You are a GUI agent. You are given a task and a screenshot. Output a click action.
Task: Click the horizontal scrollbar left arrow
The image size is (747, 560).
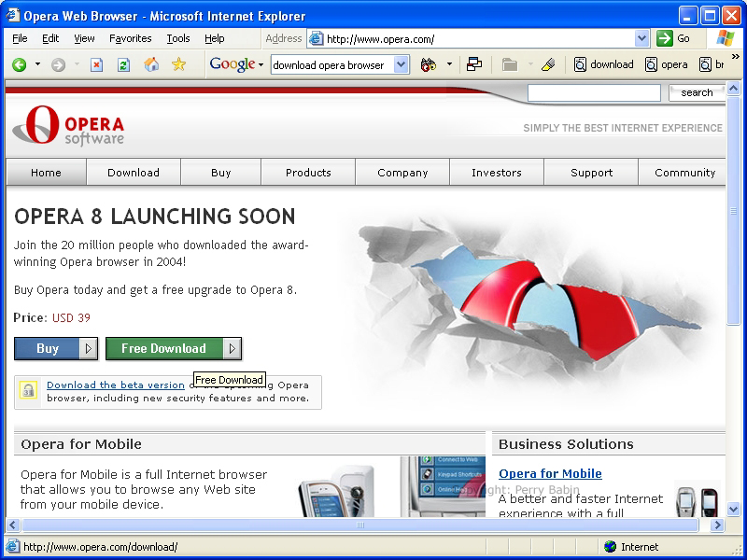(x=12, y=525)
